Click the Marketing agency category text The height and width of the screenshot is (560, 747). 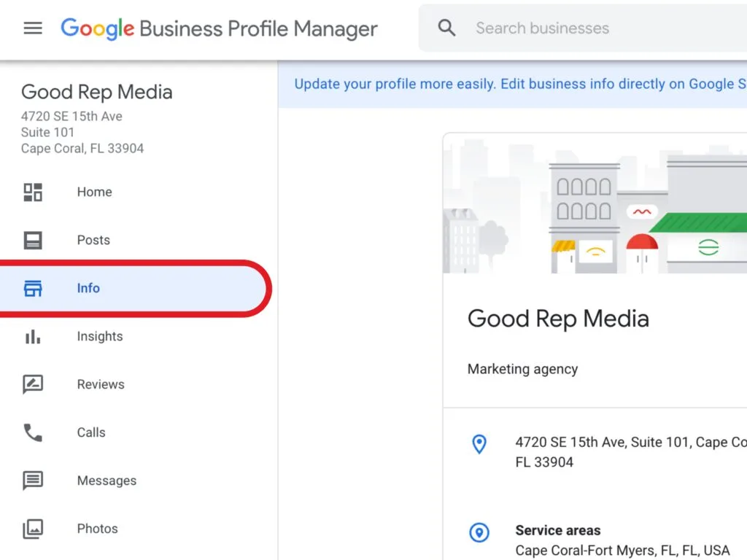click(x=522, y=369)
